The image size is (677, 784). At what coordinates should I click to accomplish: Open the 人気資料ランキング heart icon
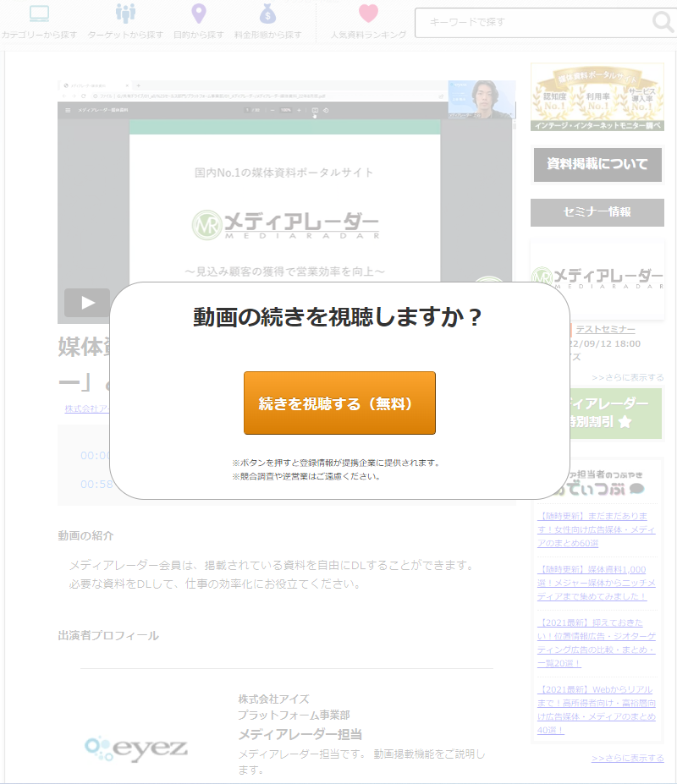(368, 14)
